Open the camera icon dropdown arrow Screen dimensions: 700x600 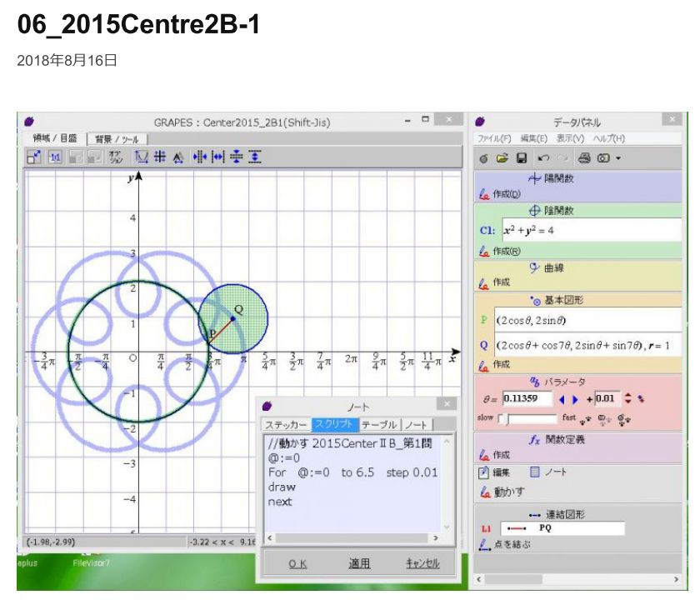click(617, 158)
